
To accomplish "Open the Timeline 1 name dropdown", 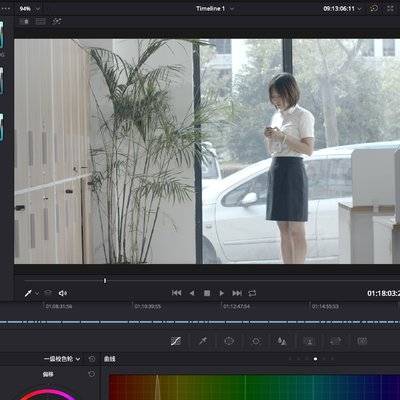I will [x=215, y=9].
